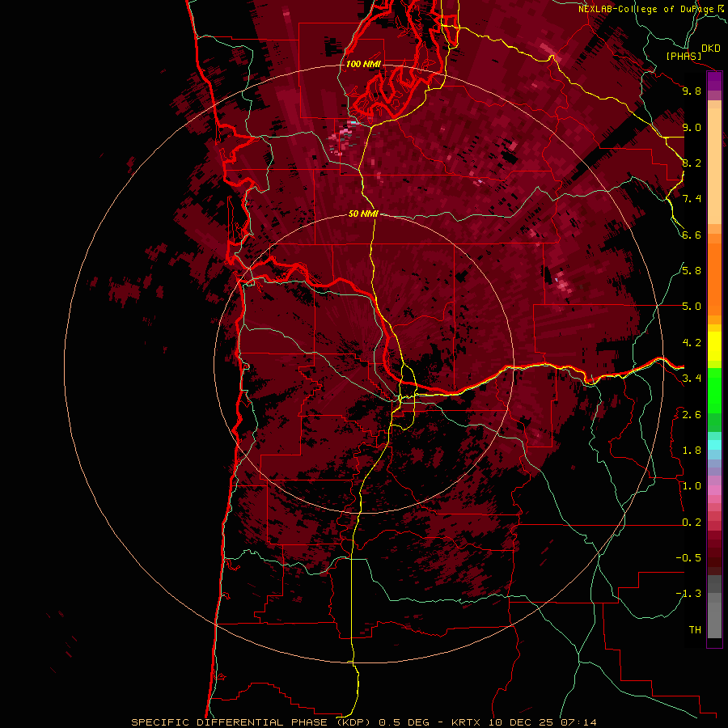The width and height of the screenshot is (728, 728).
Task: Click the 9.8 legend value
Action: coord(692,91)
